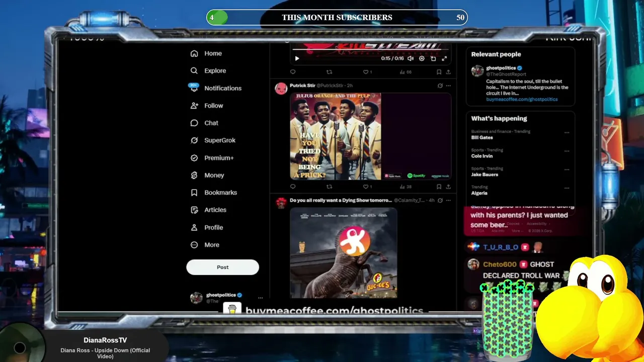The height and width of the screenshot is (362, 644).
Task: Open Explore via the magnifier icon
Action: point(194,71)
